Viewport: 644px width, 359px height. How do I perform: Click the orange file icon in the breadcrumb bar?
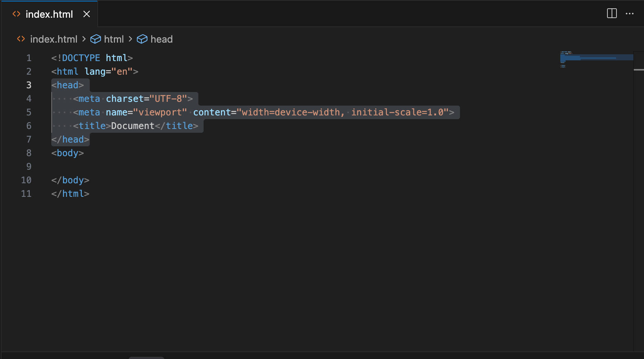21,39
